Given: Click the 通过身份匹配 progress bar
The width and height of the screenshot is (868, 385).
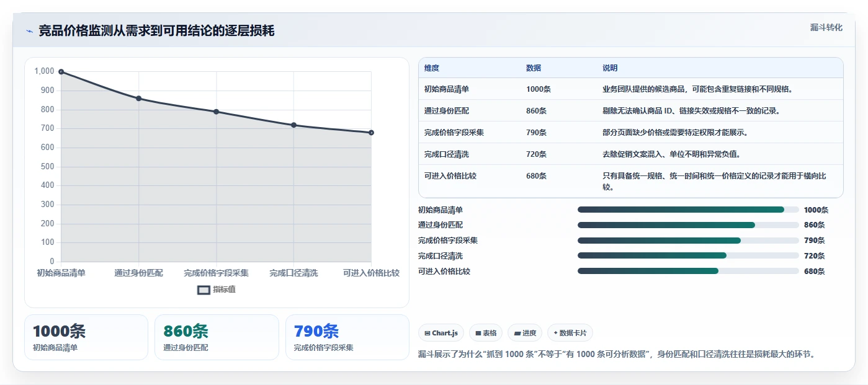Looking at the screenshot, I should point(688,225).
